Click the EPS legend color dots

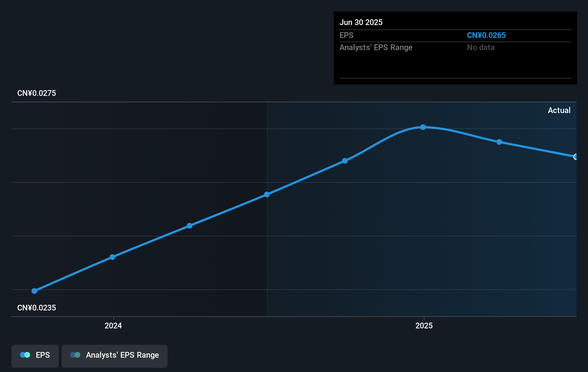25,355
